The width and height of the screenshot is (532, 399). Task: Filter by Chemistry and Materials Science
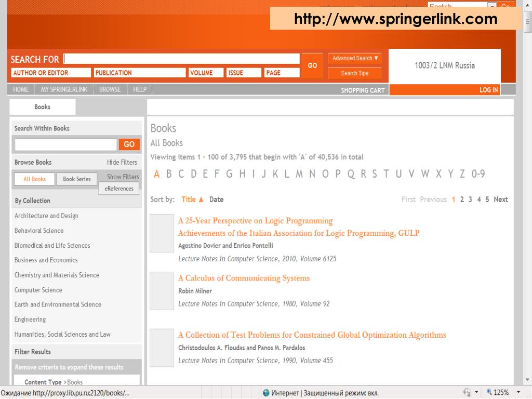click(x=57, y=275)
